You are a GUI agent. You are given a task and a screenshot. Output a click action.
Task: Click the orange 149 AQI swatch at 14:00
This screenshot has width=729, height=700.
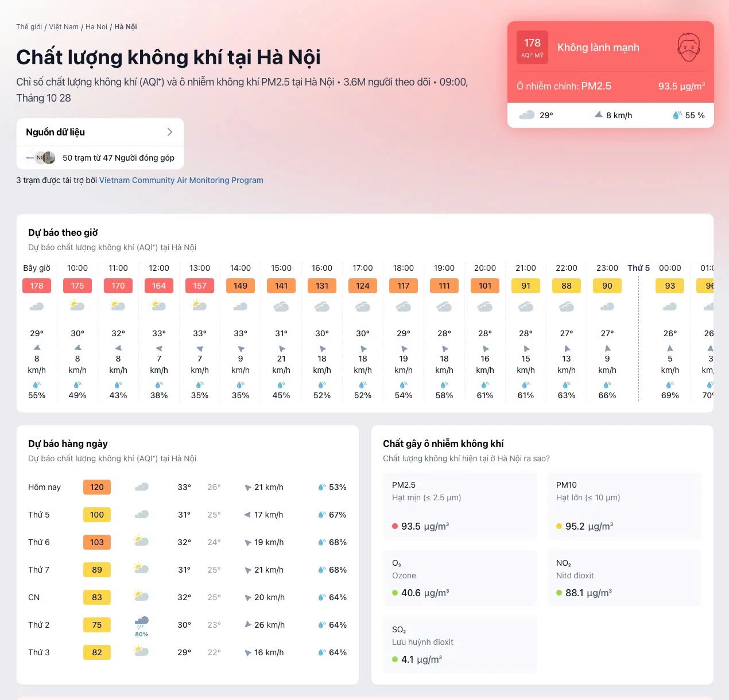pyautogui.click(x=241, y=286)
